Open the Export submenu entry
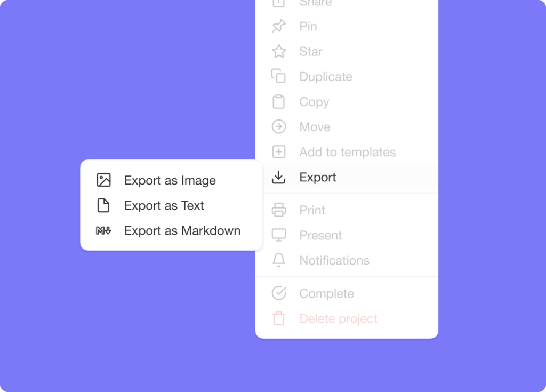Image resolution: width=546 pixels, height=392 pixels. tap(318, 178)
